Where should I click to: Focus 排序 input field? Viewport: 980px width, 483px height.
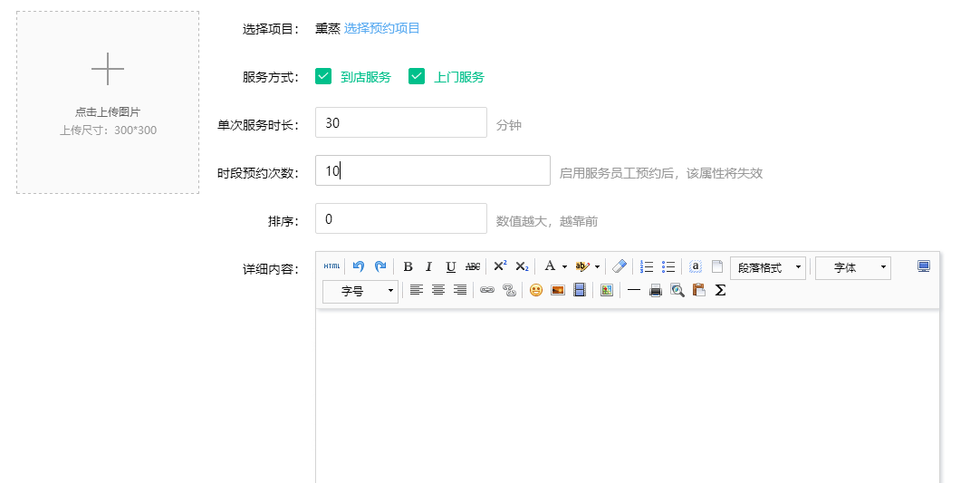click(x=400, y=218)
